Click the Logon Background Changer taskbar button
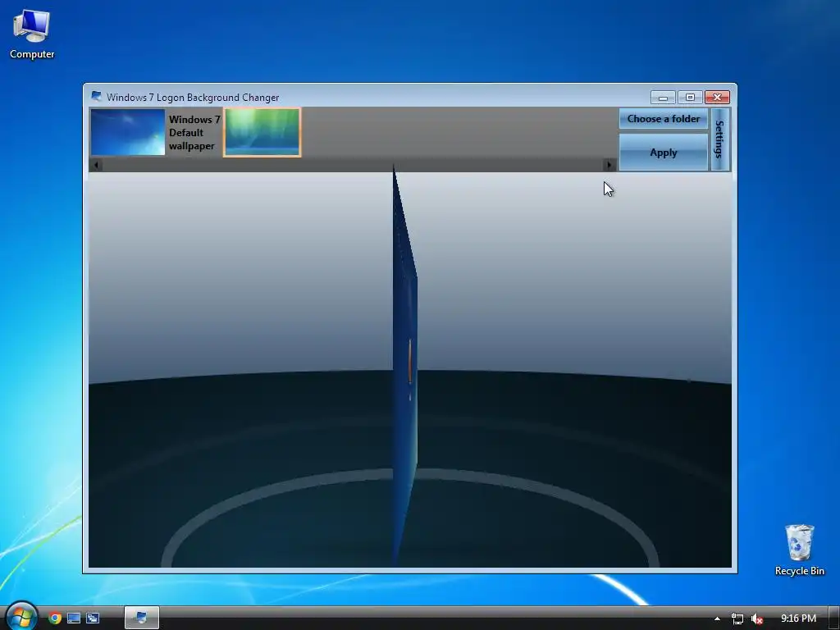The width and height of the screenshot is (840, 630). pos(142,618)
